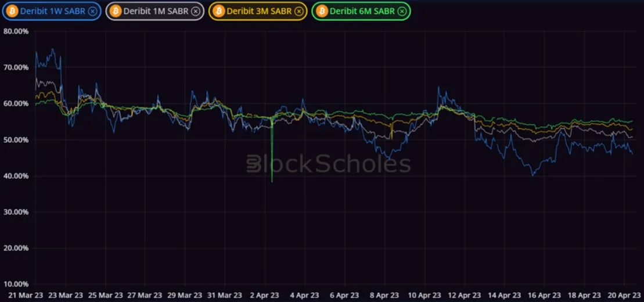Click Bitcoin icon in 1M SABR chip

tap(116, 11)
